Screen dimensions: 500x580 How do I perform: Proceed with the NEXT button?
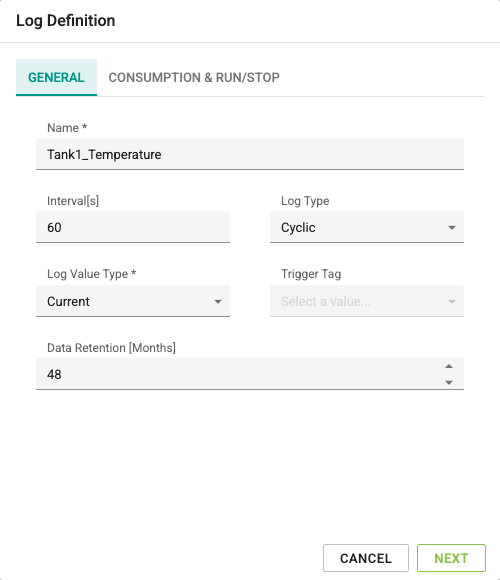click(451, 558)
